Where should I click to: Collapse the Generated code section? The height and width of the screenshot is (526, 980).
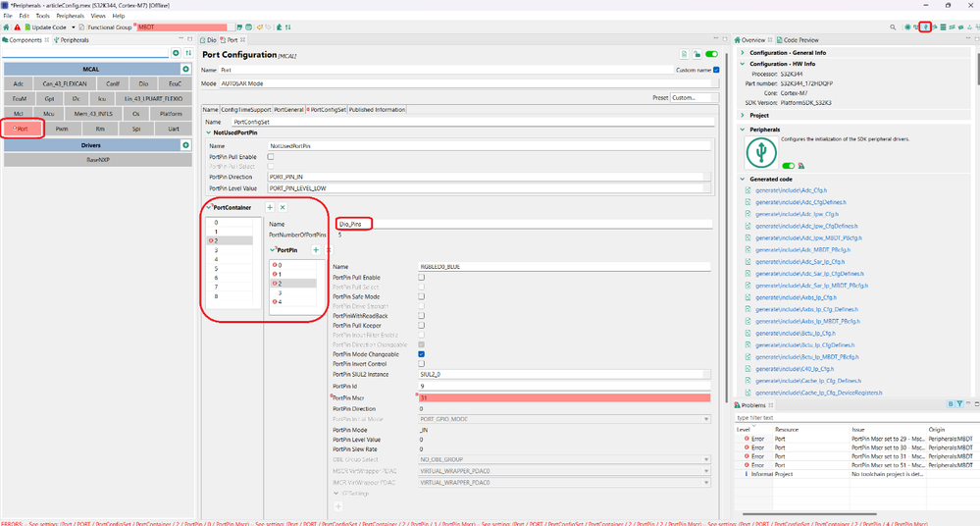[743, 179]
